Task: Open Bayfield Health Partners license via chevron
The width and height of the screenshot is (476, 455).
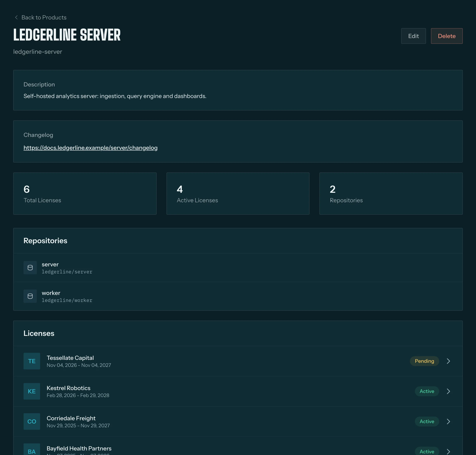Action: (448, 451)
